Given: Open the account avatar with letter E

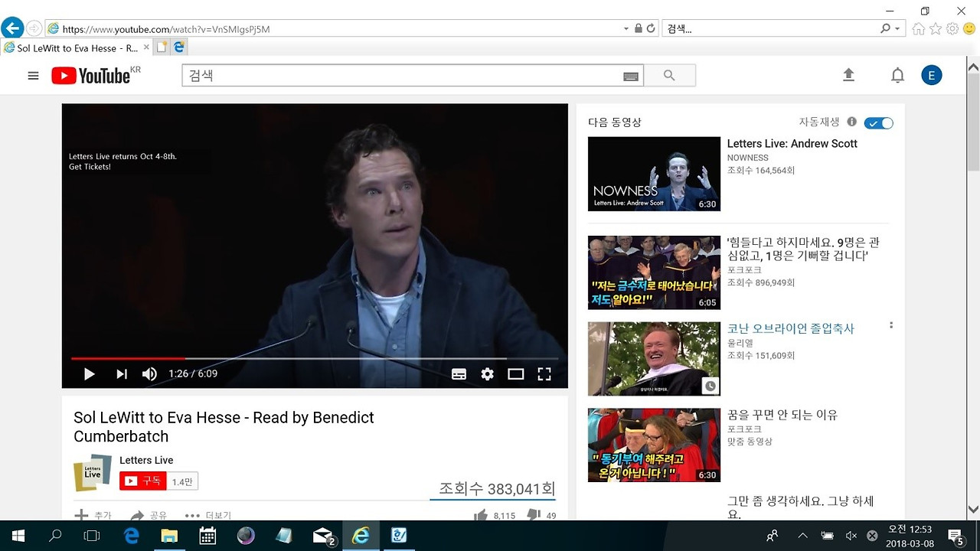Looking at the screenshot, I should point(932,75).
